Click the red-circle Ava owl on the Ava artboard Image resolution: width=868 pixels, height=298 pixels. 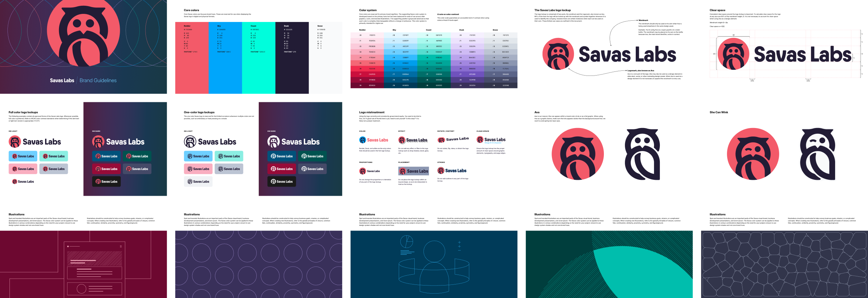(x=578, y=154)
